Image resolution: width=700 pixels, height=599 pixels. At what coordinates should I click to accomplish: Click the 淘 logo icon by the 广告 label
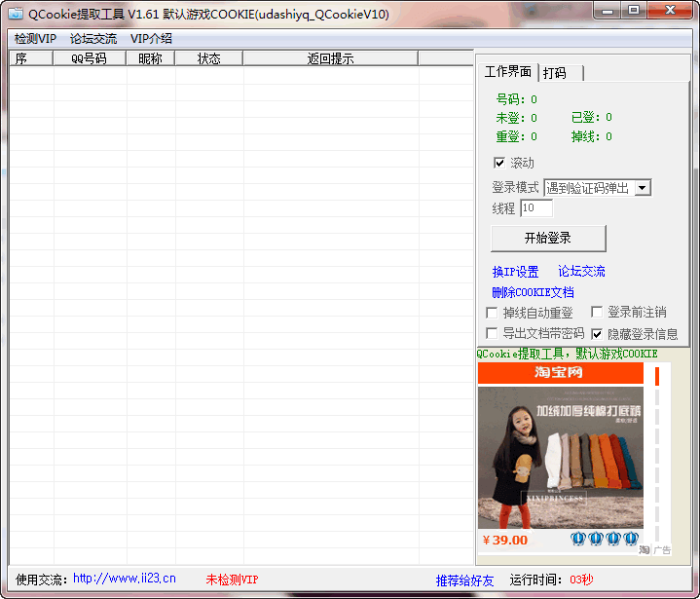645,550
